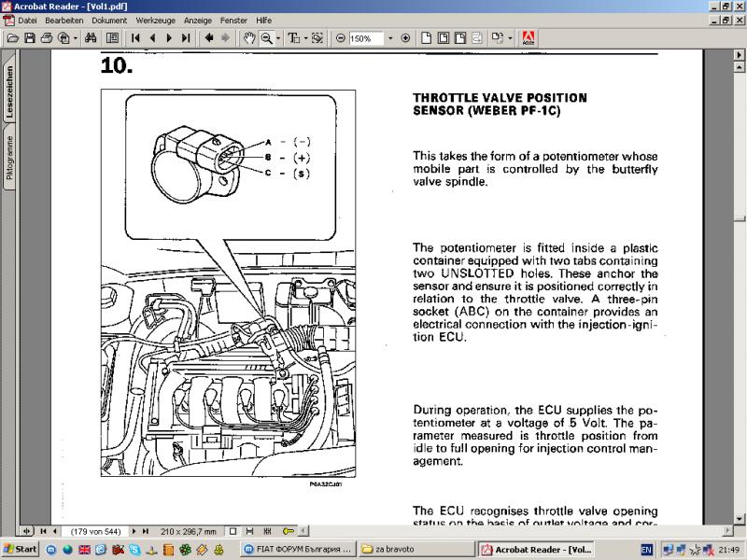This screenshot has height=560, width=747.
Task: Open search with the binoculars icon
Action: tap(92, 38)
